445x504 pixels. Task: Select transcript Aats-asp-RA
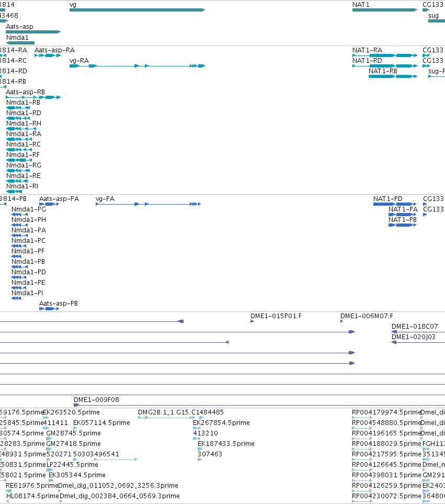[x=48, y=55]
